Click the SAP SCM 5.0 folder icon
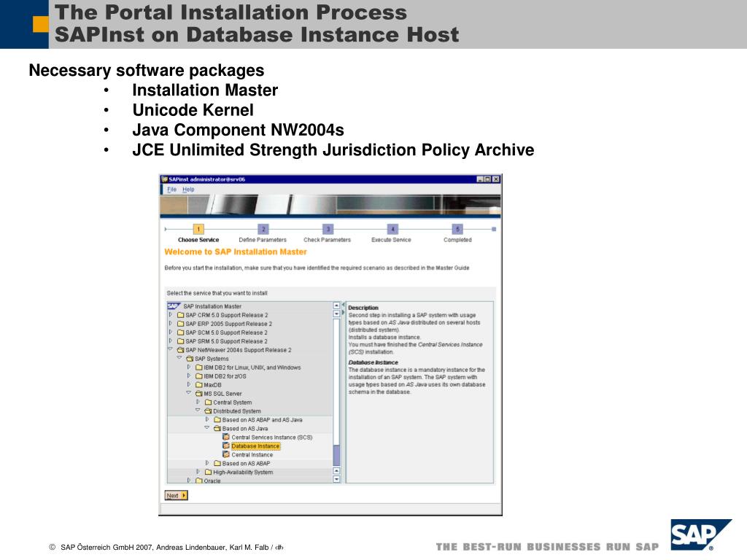Viewport: 747px width, 560px height. 181,332
